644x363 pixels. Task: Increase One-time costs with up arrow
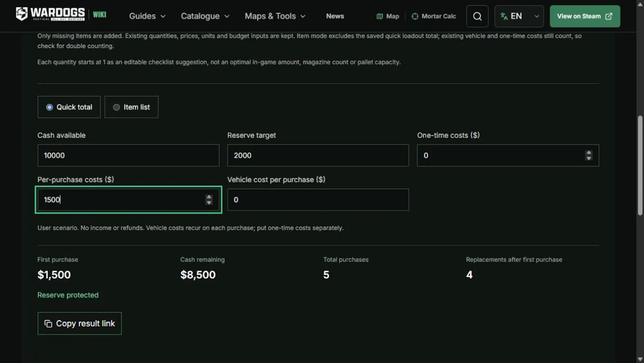coord(589,153)
